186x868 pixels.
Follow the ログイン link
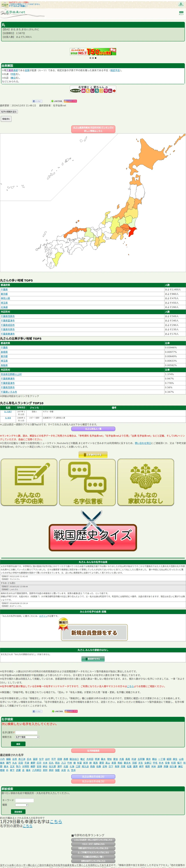[x=43, y=616]
